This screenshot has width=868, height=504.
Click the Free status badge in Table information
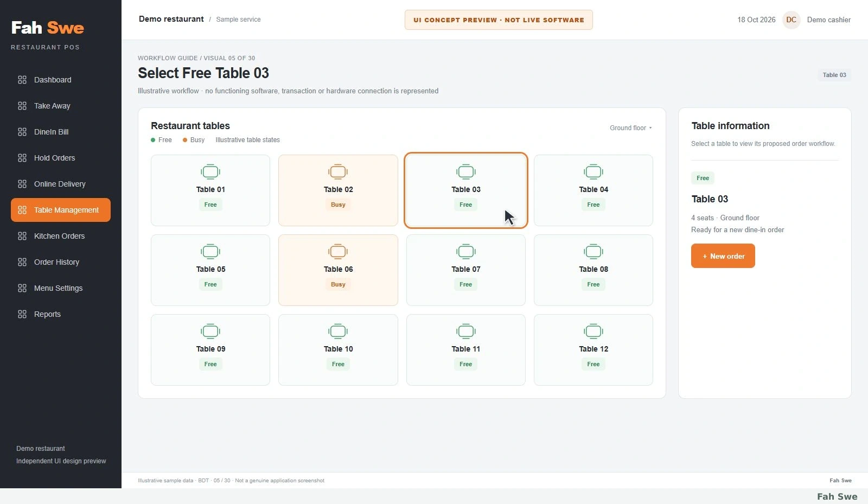pyautogui.click(x=703, y=178)
